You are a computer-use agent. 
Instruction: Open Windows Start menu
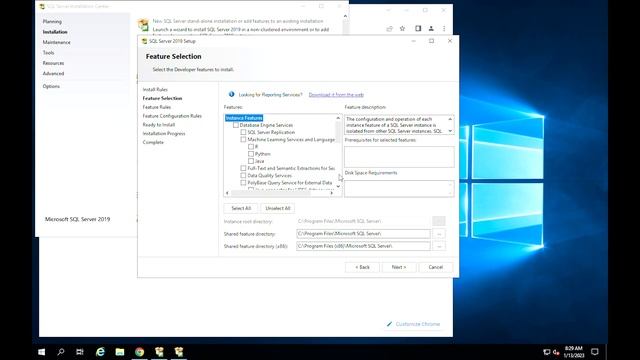tap(42, 352)
